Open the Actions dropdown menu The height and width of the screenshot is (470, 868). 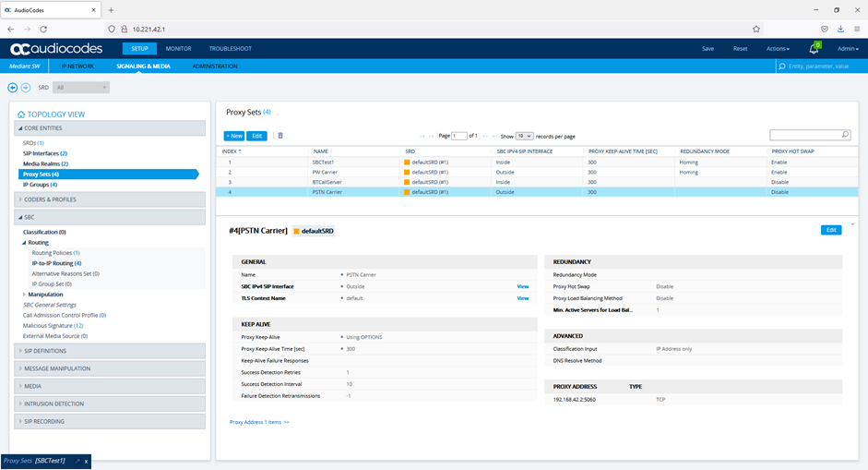point(778,49)
